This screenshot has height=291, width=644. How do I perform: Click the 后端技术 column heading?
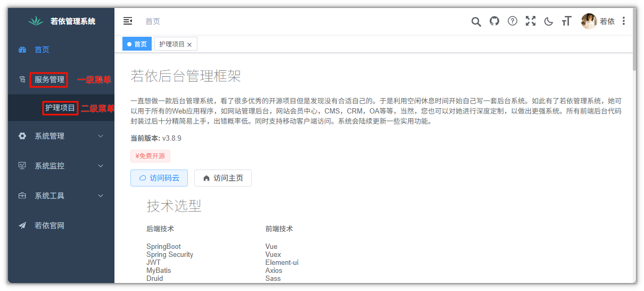160,229
